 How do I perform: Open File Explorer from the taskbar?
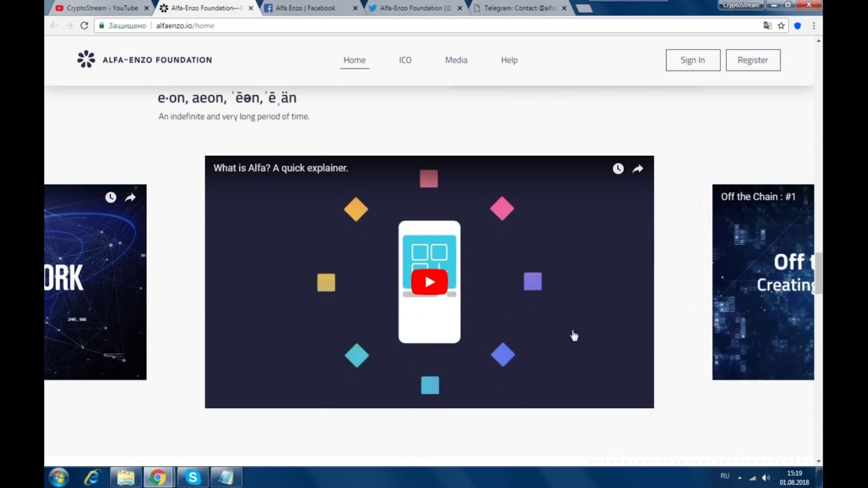125,478
